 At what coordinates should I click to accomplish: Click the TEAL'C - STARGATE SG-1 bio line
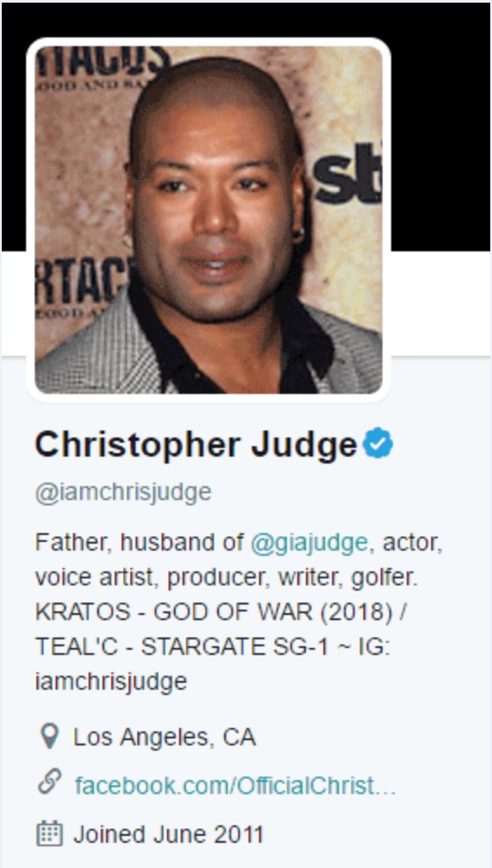coord(213,646)
